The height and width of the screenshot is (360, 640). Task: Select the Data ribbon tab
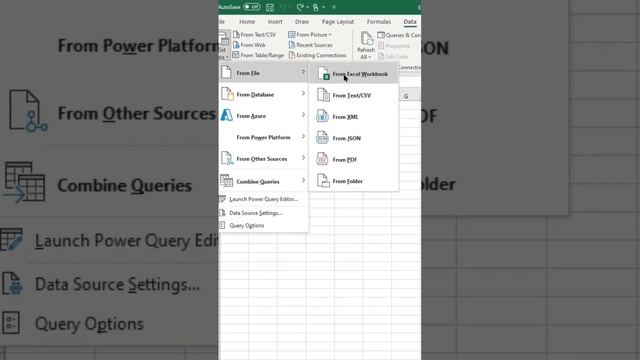click(x=410, y=22)
